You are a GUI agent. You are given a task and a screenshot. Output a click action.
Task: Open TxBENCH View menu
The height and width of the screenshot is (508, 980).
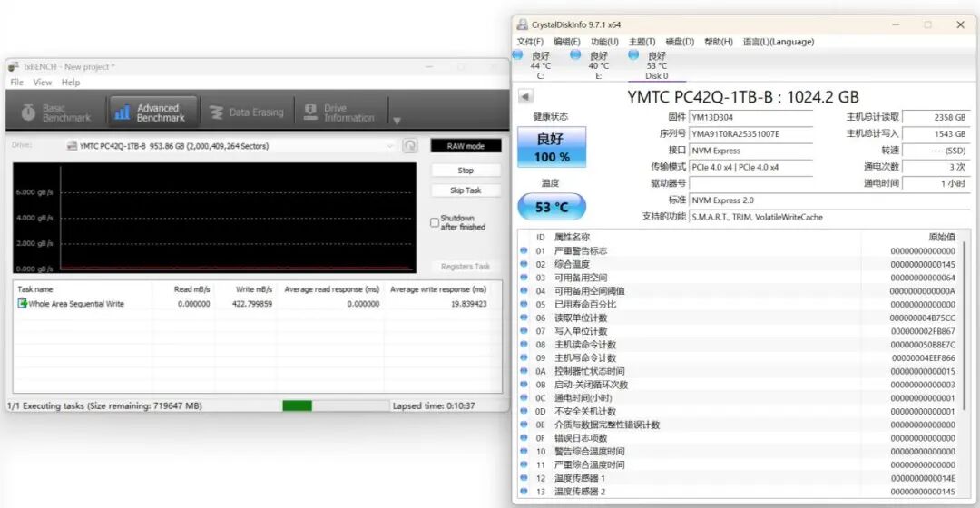43,82
